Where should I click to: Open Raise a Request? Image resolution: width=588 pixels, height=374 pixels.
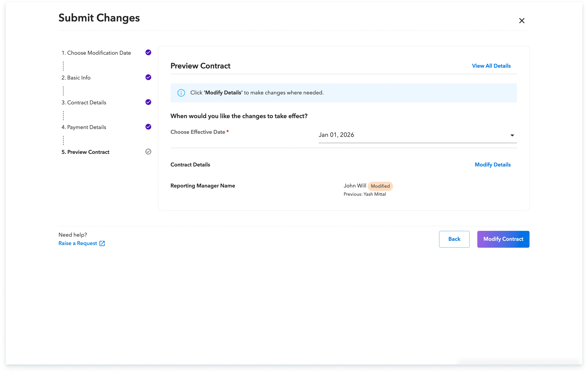pyautogui.click(x=78, y=243)
